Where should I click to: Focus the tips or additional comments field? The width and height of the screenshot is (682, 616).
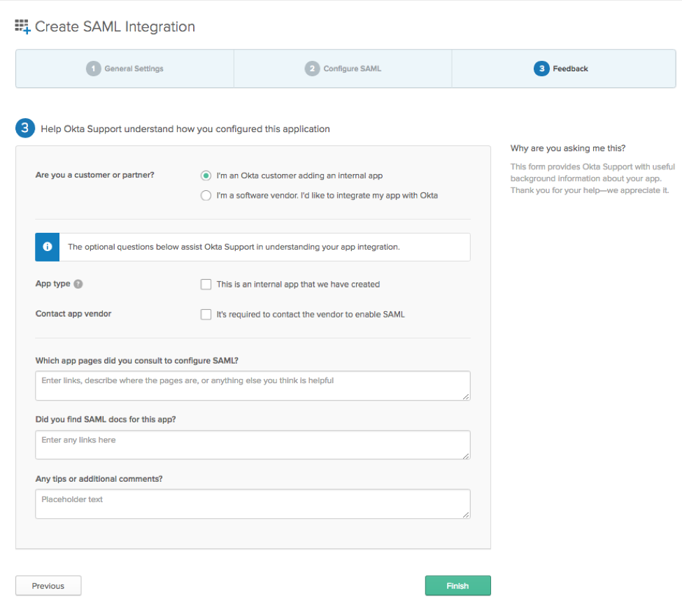pos(253,504)
